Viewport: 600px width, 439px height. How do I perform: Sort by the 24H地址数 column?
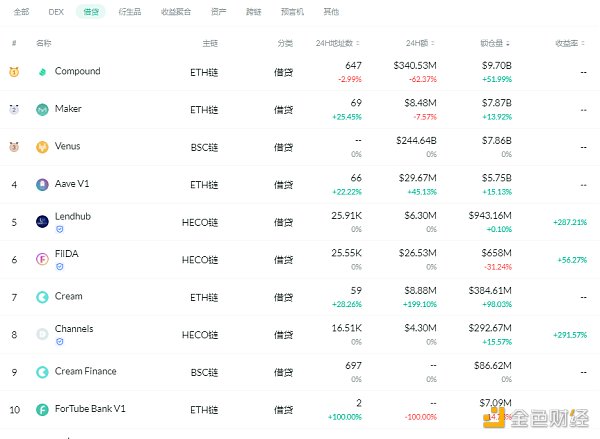point(338,43)
